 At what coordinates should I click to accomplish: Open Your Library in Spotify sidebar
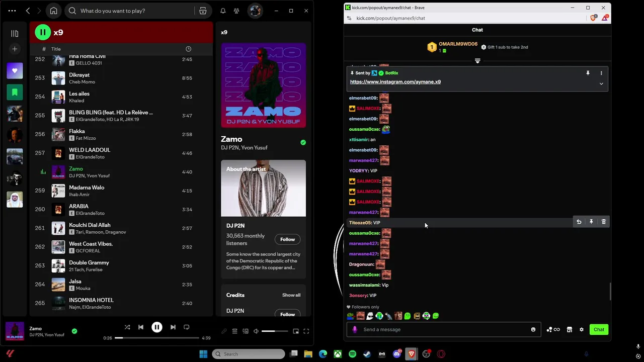(15, 33)
